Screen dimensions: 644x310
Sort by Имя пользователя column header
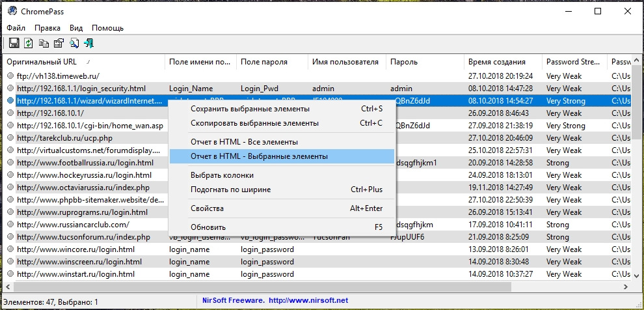(x=347, y=62)
